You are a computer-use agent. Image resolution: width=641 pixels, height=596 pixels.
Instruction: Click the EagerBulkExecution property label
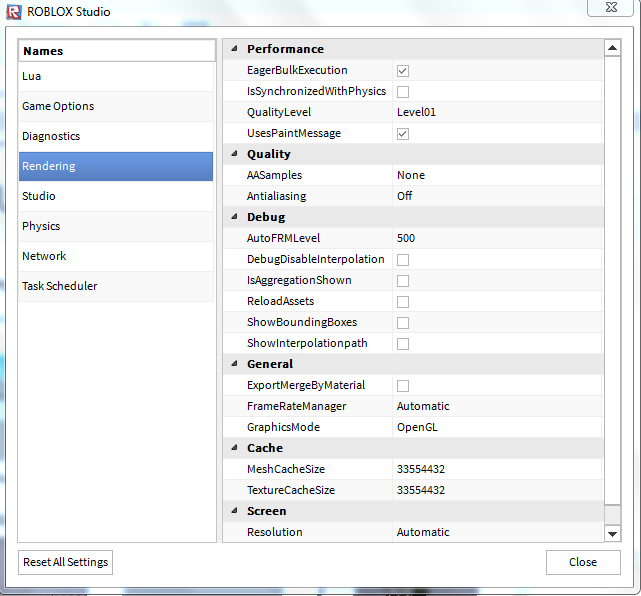point(297,70)
